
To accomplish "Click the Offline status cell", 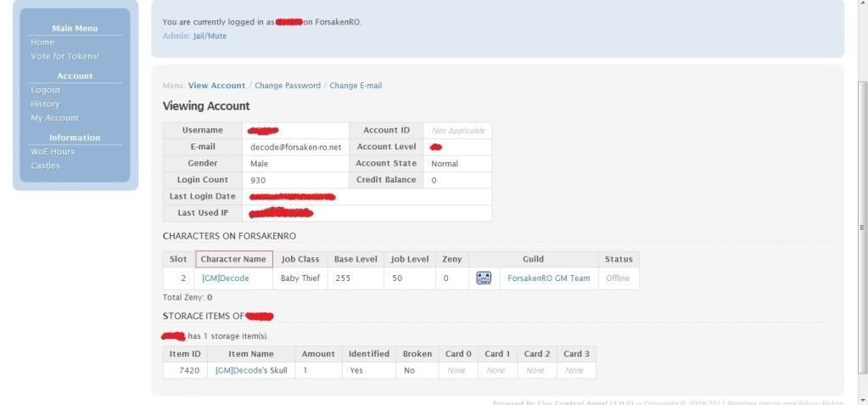I will point(618,278).
